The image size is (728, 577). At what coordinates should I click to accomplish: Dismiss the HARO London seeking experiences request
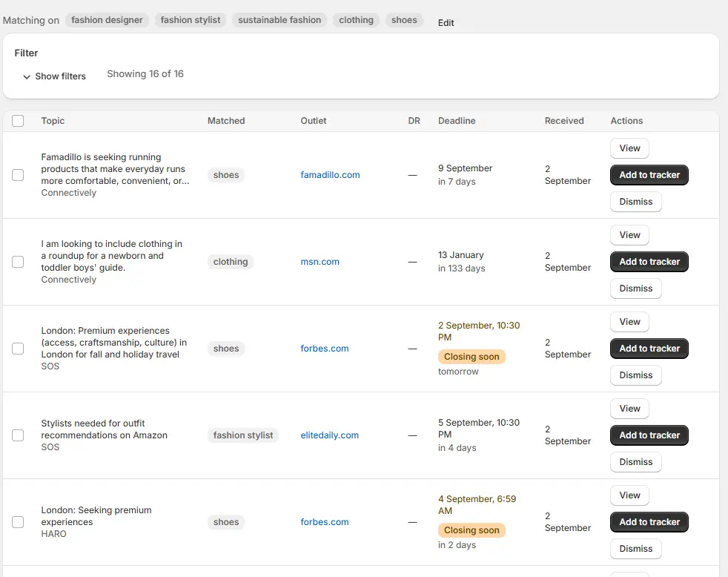click(635, 549)
